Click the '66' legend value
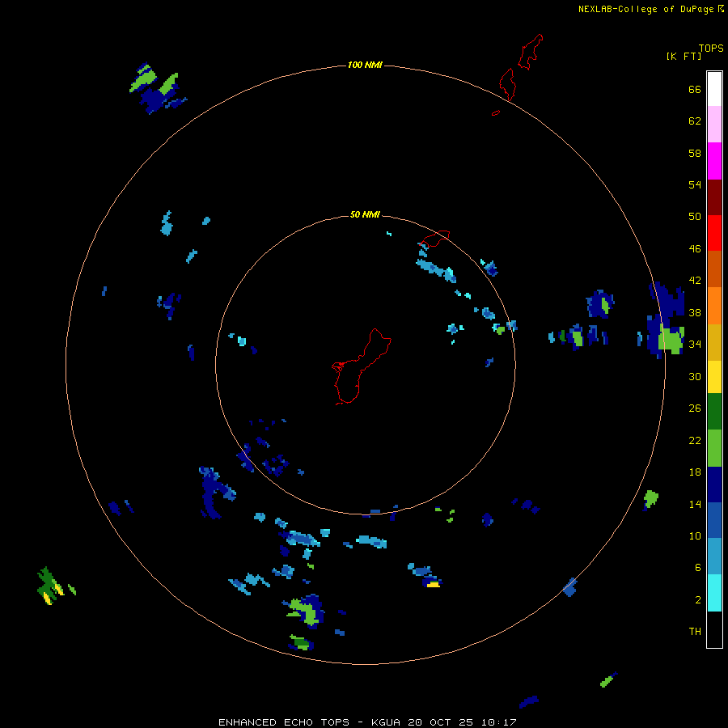This screenshot has width=728, height=728. (695, 90)
